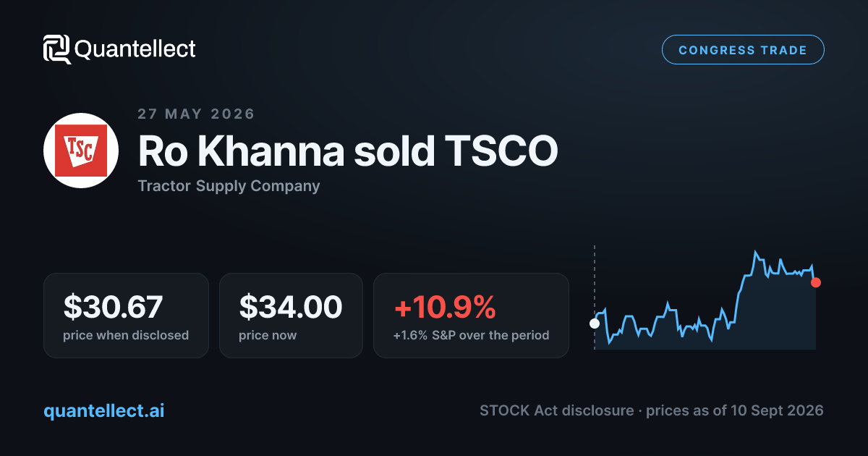The height and width of the screenshot is (456, 868).
Task: Click the price when disclosed label
Action: 126,336
